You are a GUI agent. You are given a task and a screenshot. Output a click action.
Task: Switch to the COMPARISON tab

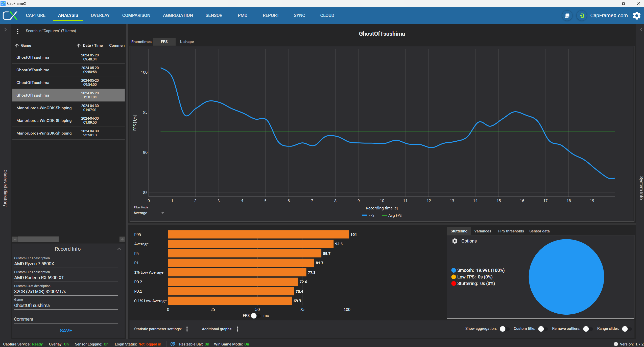coord(136,15)
